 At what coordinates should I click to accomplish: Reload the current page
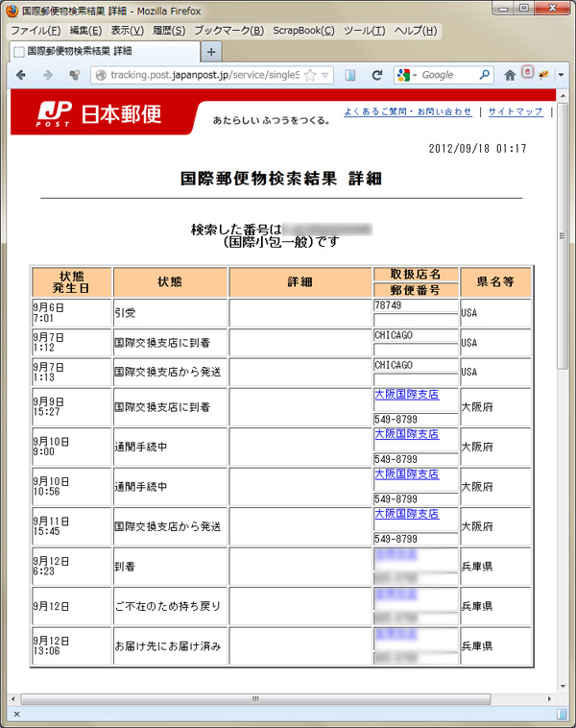pos(377,75)
